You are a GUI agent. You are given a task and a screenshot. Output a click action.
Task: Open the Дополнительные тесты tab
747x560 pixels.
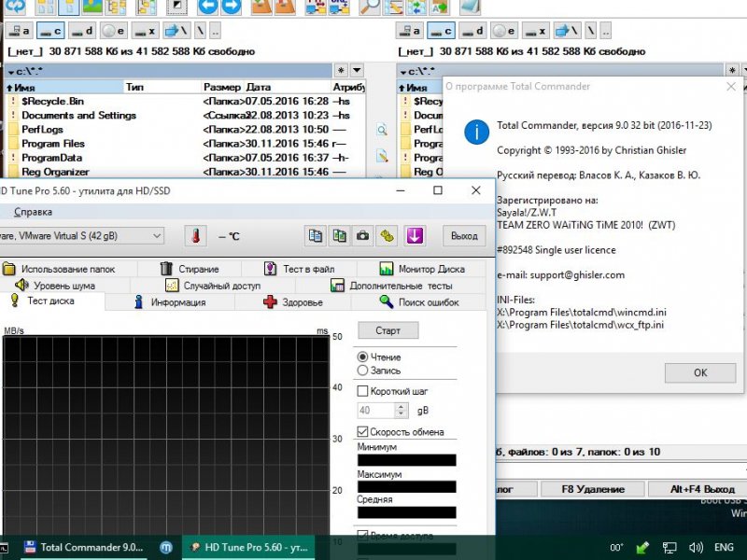click(x=391, y=286)
